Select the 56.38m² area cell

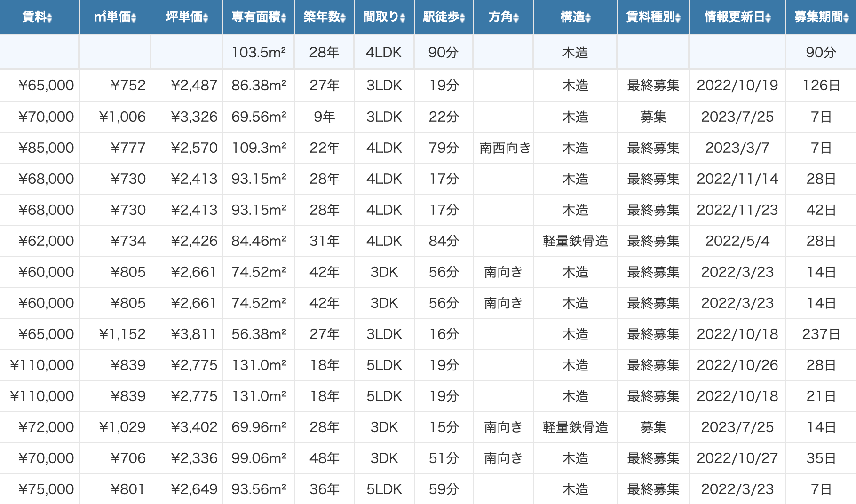[x=259, y=334]
